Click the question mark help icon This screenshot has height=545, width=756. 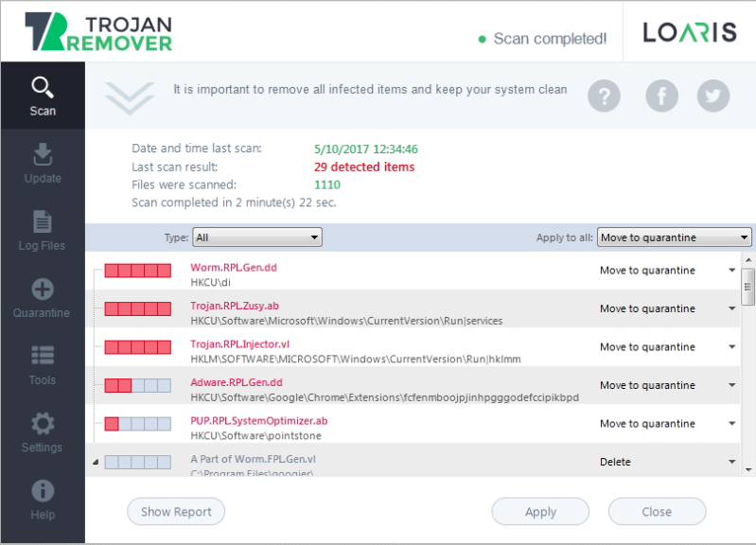(604, 96)
